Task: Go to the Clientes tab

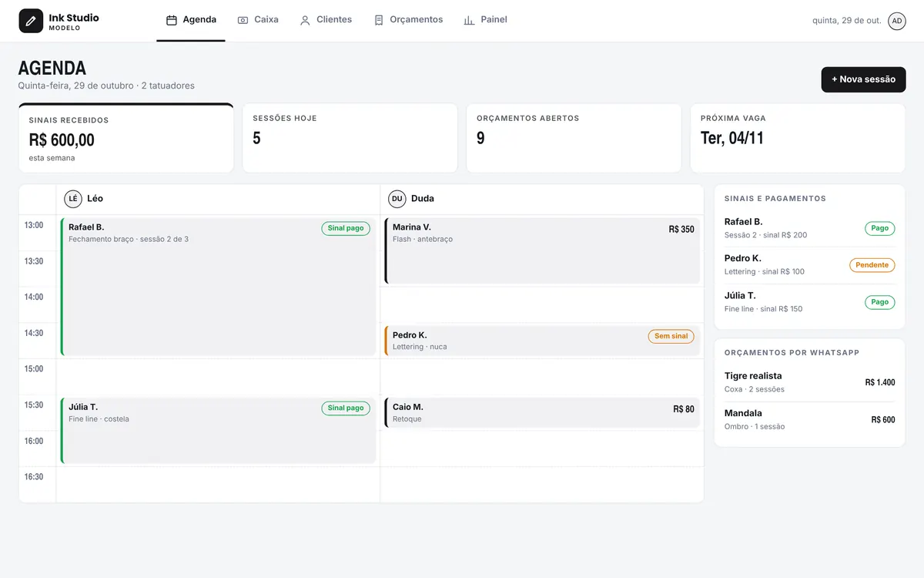Action: click(x=326, y=20)
